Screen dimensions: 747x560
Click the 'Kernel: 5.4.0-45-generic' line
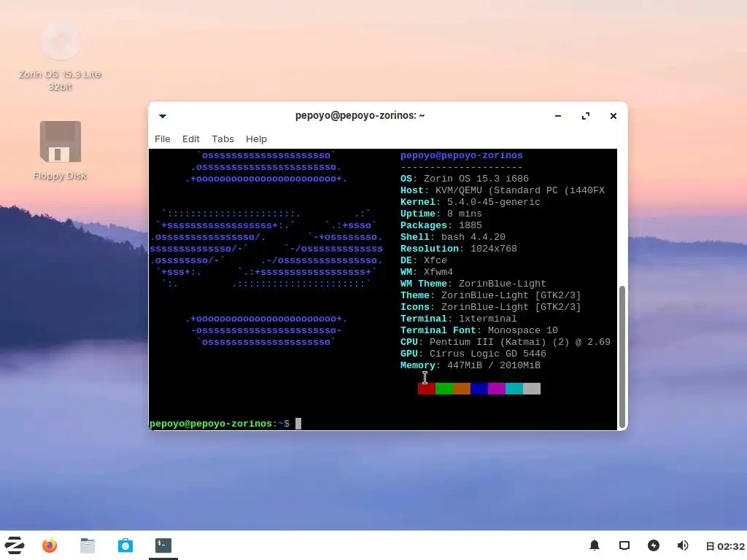tap(471, 202)
